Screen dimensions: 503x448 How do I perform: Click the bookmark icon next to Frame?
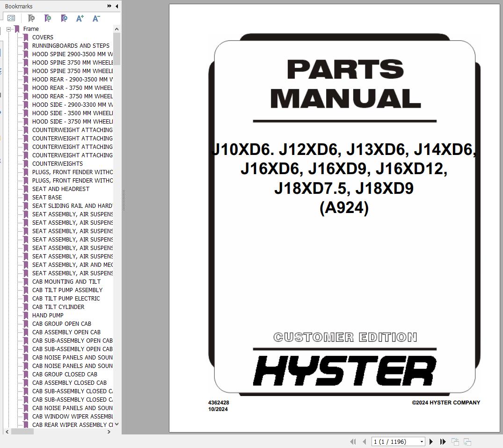point(17,29)
